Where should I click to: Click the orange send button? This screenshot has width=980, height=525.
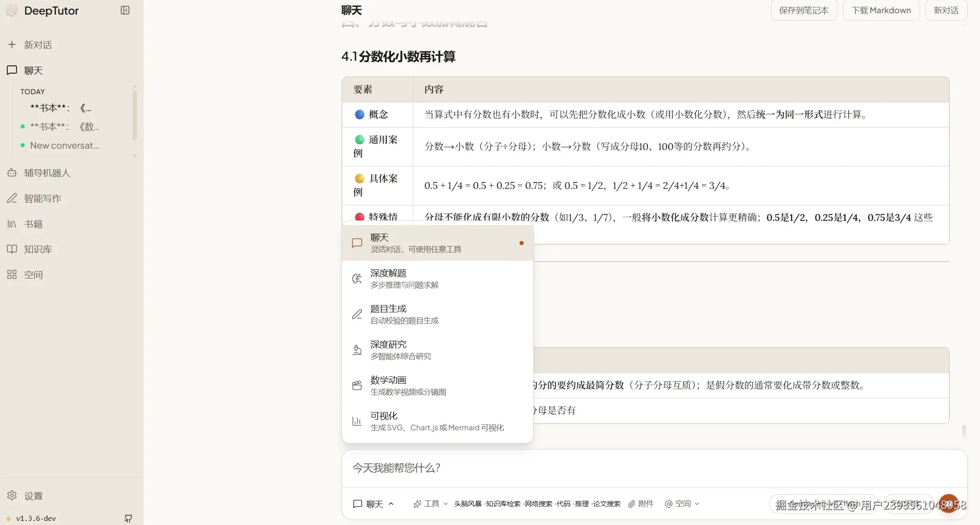(x=949, y=504)
